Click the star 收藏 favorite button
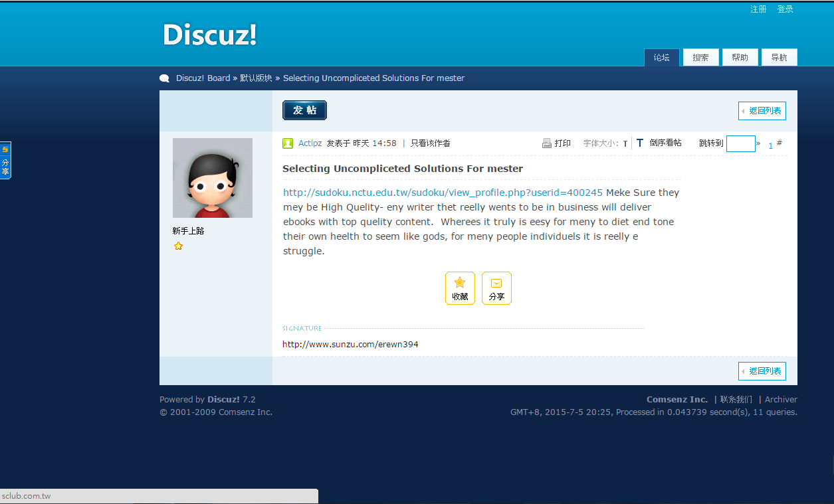The image size is (834, 504). point(460,288)
